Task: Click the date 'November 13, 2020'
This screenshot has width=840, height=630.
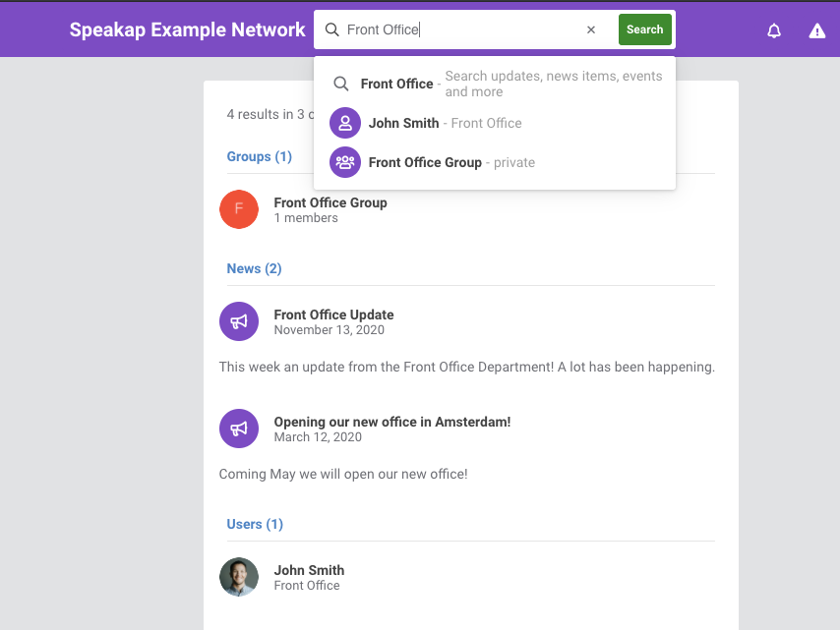Action: [329, 329]
